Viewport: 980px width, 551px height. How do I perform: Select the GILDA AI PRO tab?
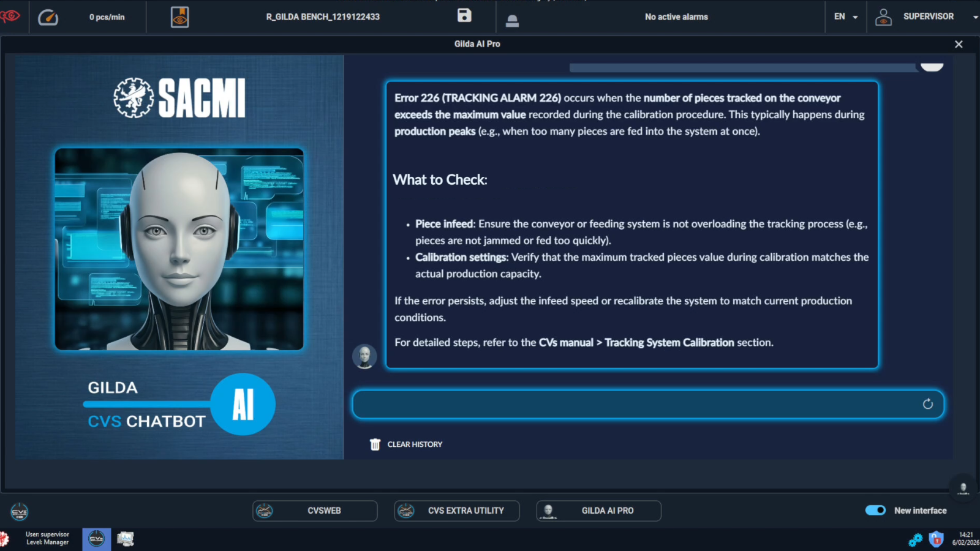pos(599,511)
